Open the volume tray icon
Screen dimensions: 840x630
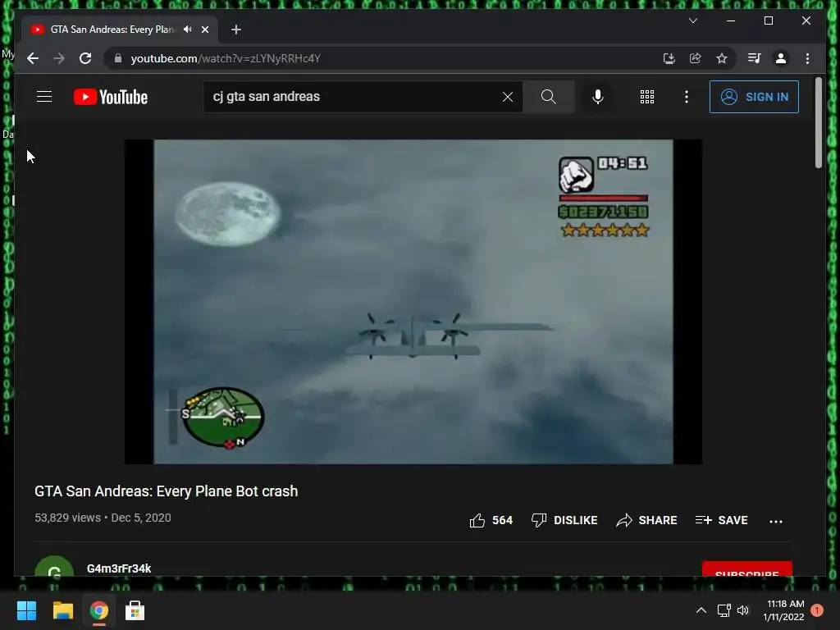743,610
